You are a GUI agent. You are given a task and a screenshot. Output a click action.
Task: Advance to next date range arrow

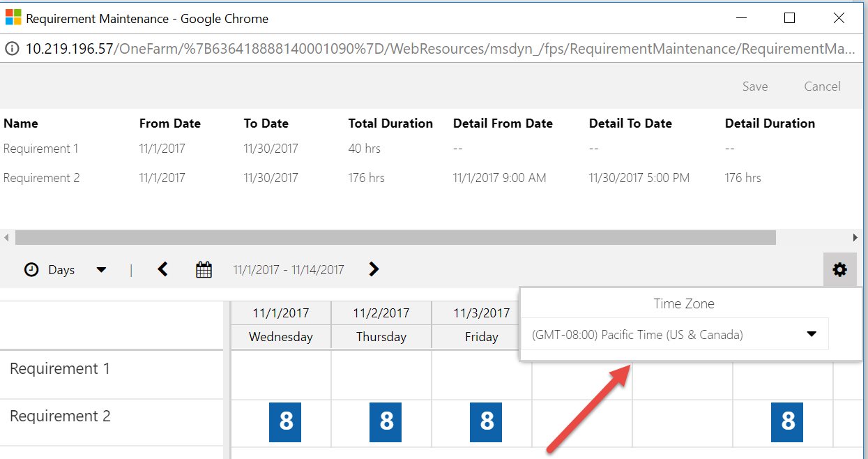(x=374, y=269)
